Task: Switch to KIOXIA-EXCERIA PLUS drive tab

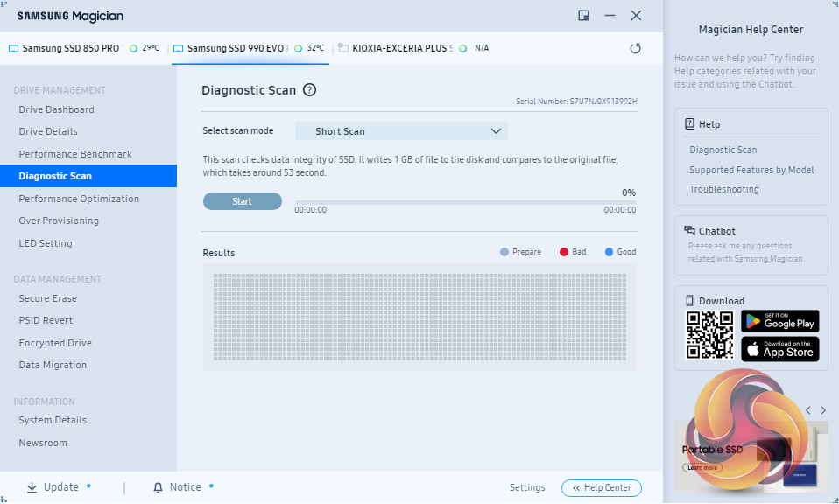Action: click(413, 49)
